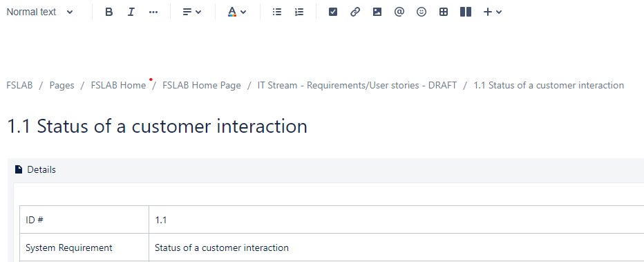Navigate to FSLAB Home breadcrumb
The width and height of the screenshot is (644, 262).
[118, 86]
